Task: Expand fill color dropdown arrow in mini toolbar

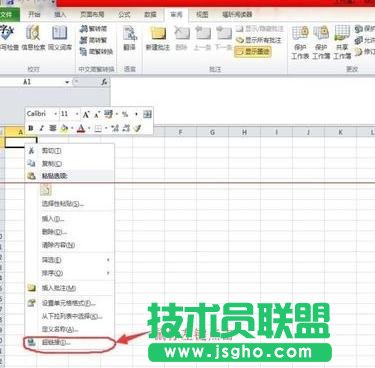Action: pos(72,129)
